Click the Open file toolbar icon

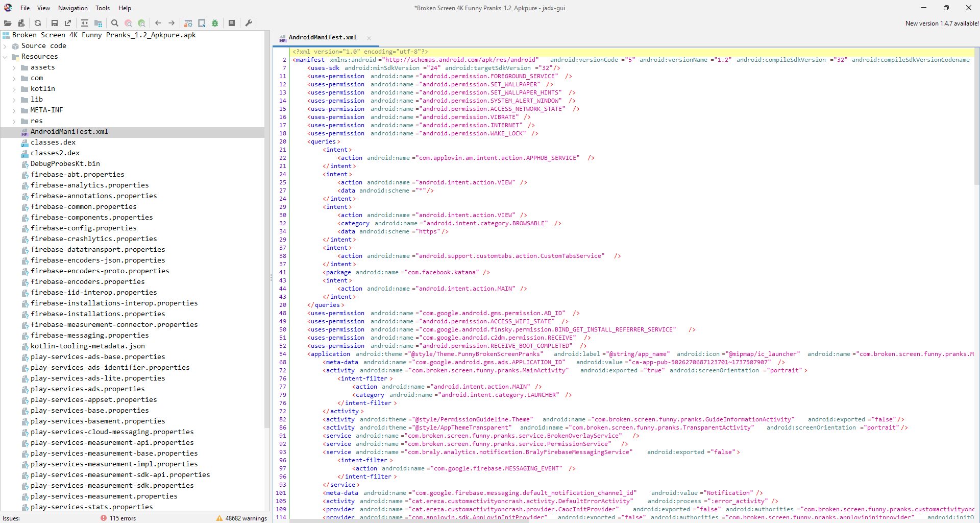tap(8, 23)
